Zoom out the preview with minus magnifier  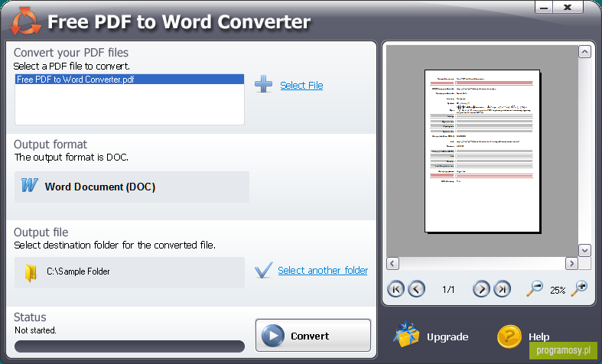tap(535, 288)
